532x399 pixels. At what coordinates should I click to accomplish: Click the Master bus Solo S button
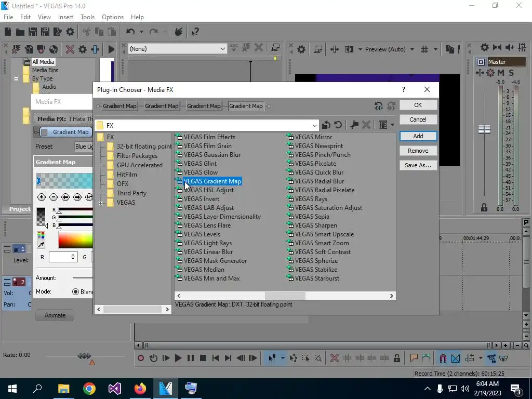511,73
